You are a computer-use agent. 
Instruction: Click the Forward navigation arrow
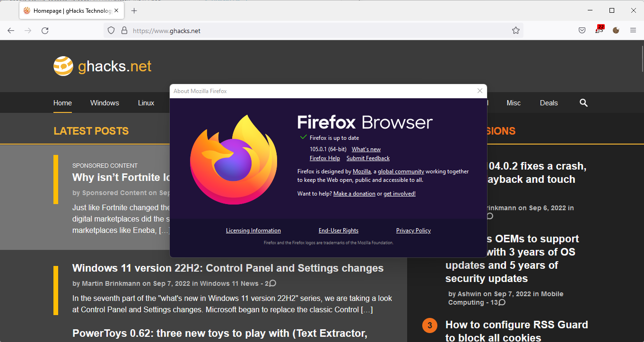[x=28, y=31]
